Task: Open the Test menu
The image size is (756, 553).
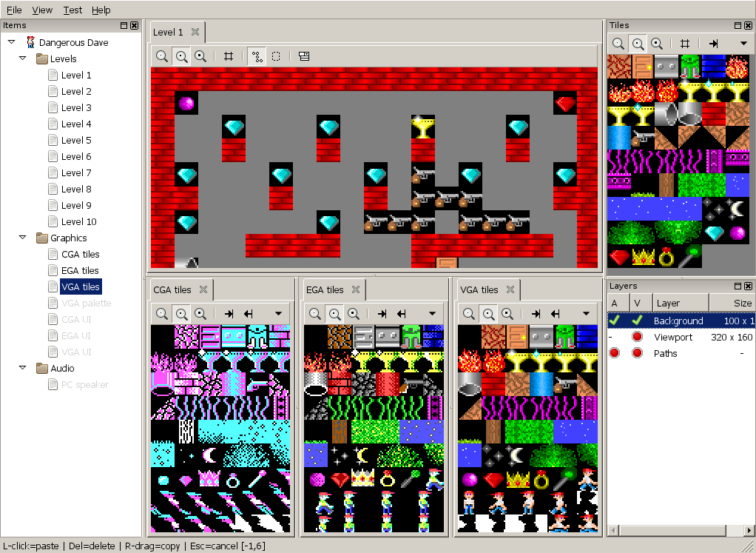Action: pos(72,10)
